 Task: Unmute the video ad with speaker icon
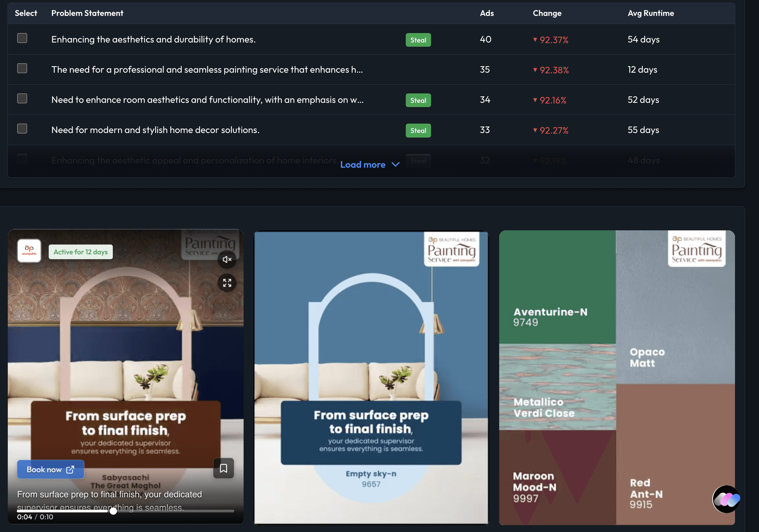click(x=227, y=260)
